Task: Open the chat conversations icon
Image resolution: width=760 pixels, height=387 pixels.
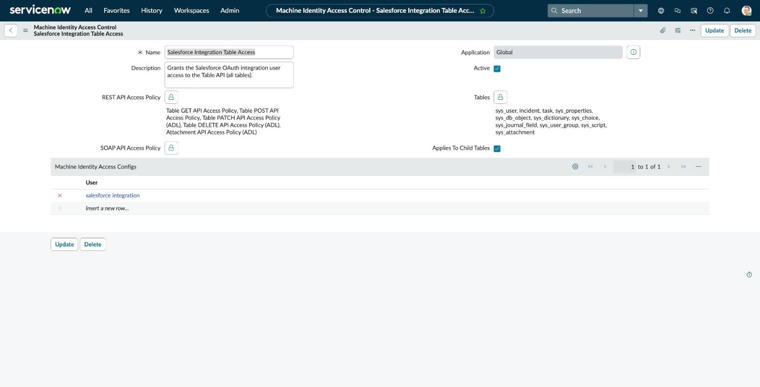Action: [677, 11]
